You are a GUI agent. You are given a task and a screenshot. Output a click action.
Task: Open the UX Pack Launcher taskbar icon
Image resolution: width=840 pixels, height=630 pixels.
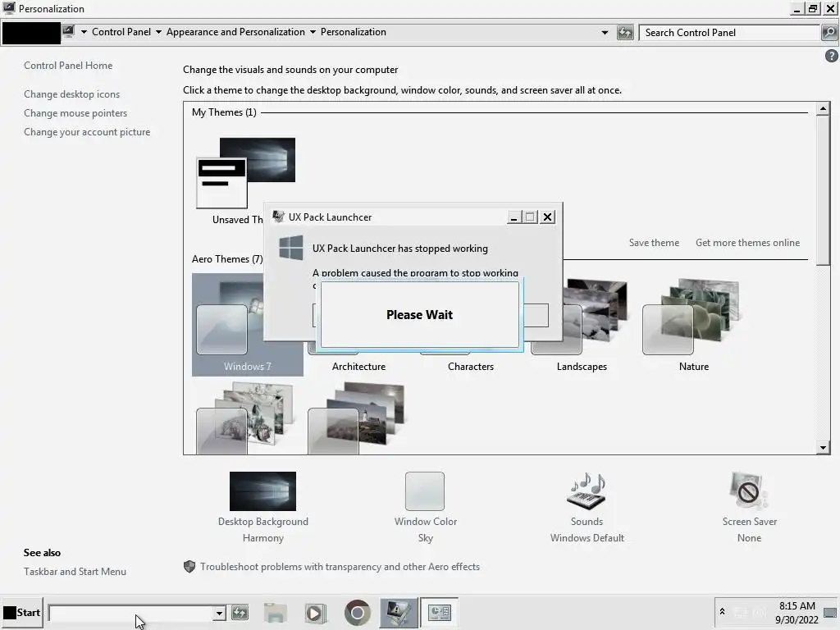tap(399, 612)
